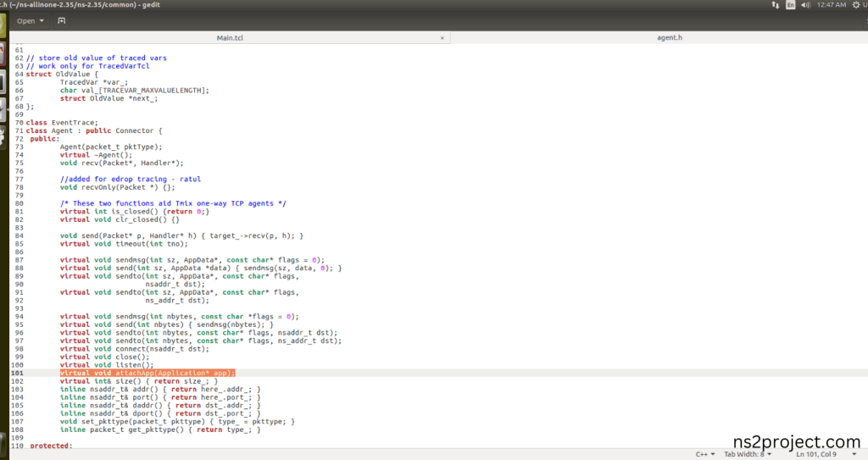The width and height of the screenshot is (868, 460).
Task: Open the network indicator in top panel
Action: (x=775, y=5)
